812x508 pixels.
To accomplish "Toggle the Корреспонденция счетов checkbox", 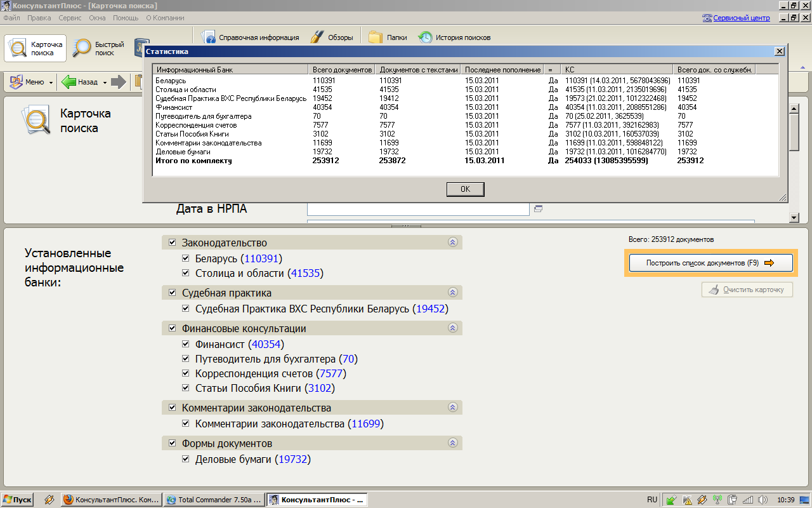I will (185, 373).
